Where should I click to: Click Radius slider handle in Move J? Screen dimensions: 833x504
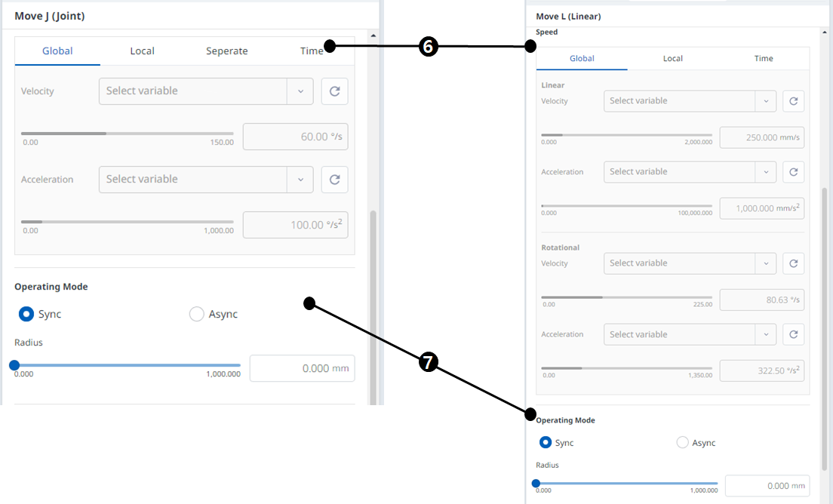14,365
